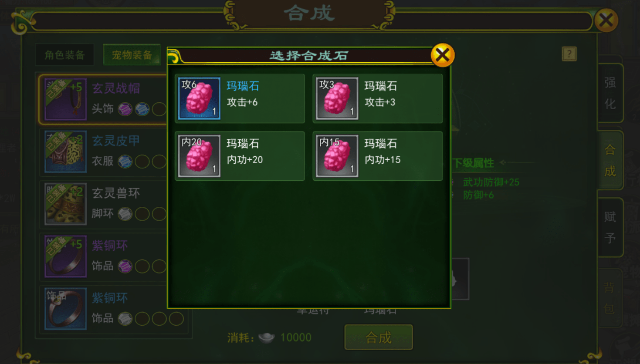This screenshot has height=364, width=640.
Task: Select the 攻3 agate stone icon
Action: click(337, 98)
